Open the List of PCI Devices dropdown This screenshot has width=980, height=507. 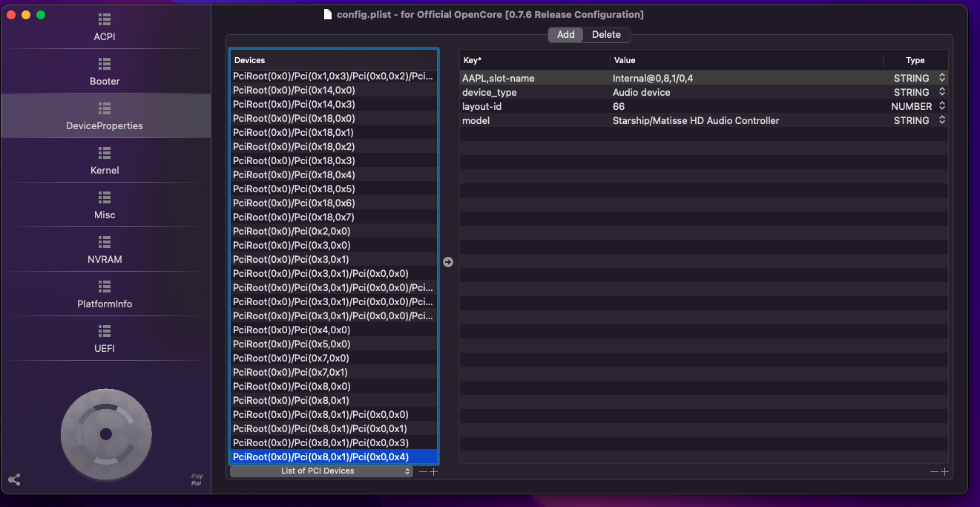pyautogui.click(x=320, y=471)
